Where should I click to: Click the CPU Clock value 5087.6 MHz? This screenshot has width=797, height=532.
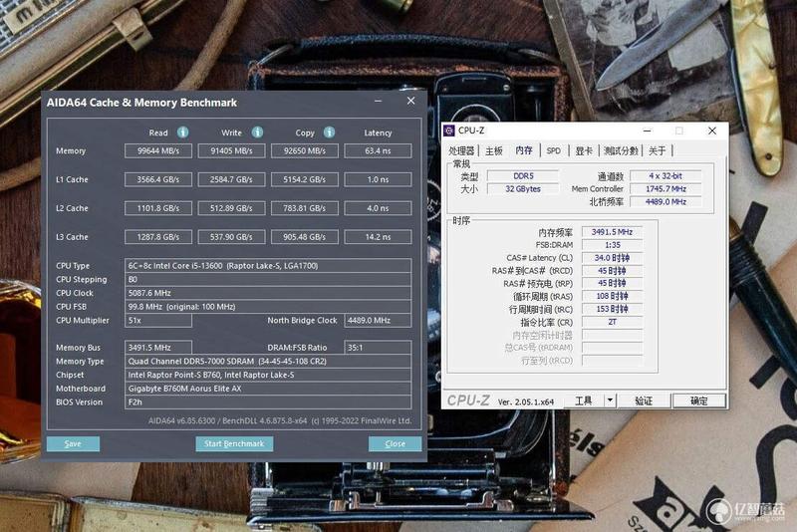(x=268, y=293)
